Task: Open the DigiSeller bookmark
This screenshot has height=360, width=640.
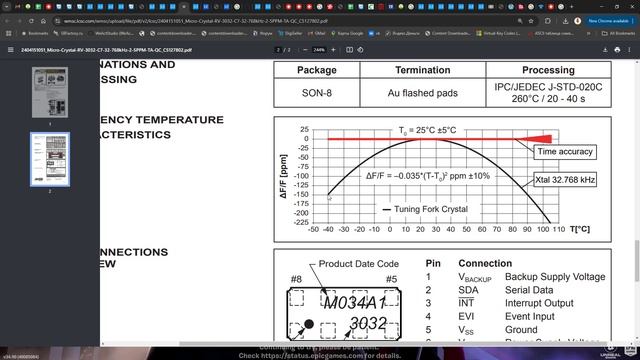Action: click(290, 33)
